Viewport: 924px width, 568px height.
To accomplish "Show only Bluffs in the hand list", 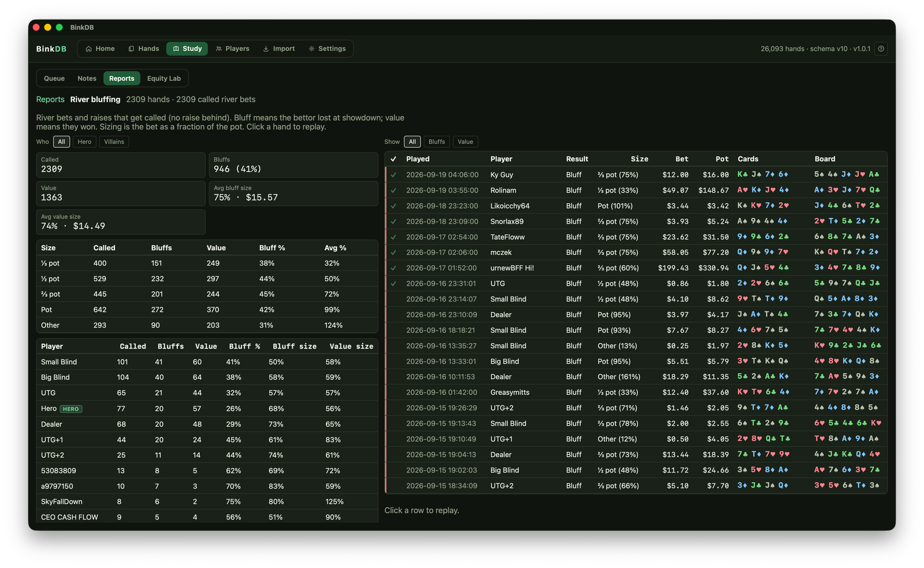I will click(x=437, y=142).
